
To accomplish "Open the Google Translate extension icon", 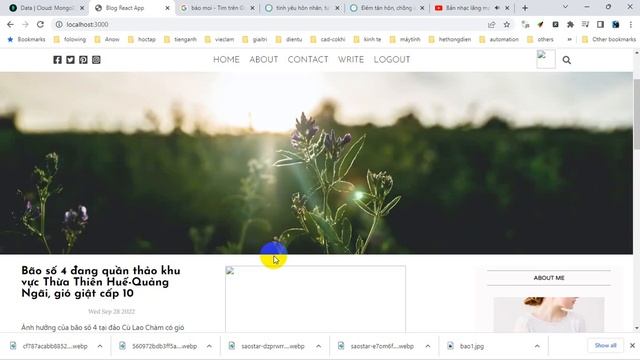I will coord(525,24).
